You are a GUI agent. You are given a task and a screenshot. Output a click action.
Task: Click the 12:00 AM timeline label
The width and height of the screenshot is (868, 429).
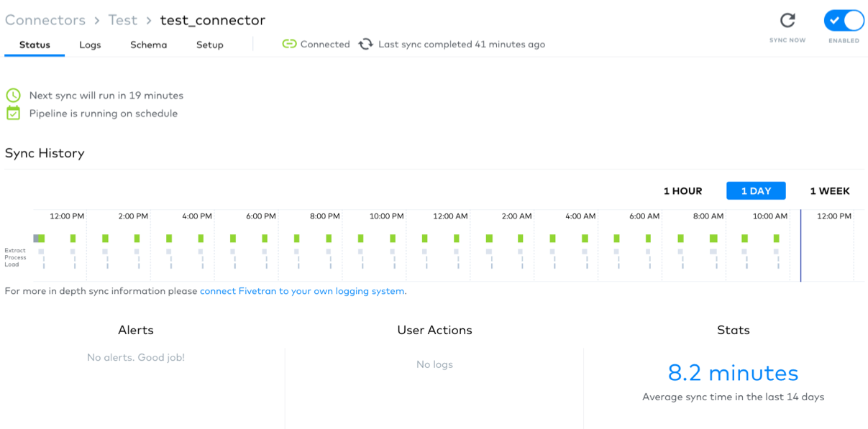point(449,216)
